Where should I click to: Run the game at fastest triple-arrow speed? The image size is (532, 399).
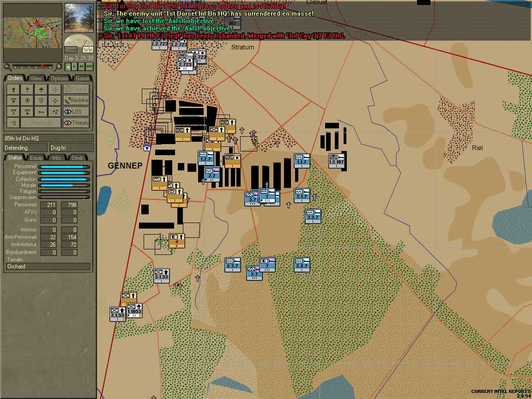tap(89, 66)
